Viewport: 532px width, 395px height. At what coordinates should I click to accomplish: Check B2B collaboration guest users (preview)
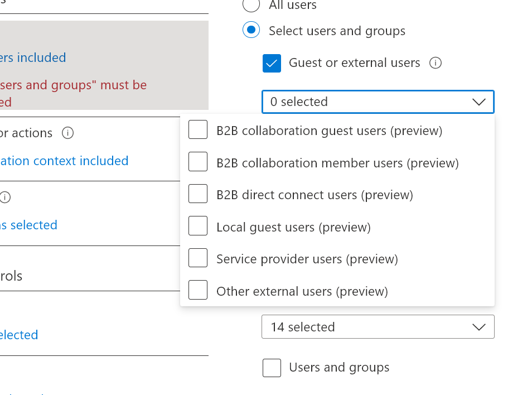198,130
